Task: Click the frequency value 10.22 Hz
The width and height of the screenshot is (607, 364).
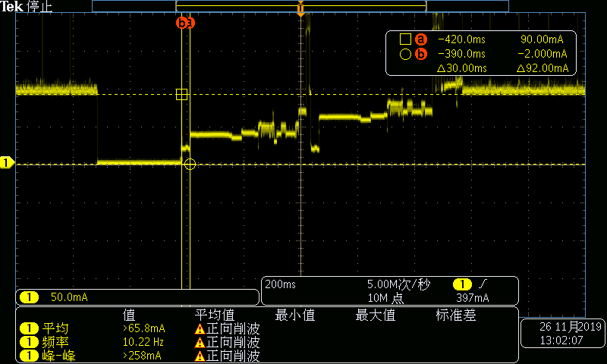Action: point(143,342)
